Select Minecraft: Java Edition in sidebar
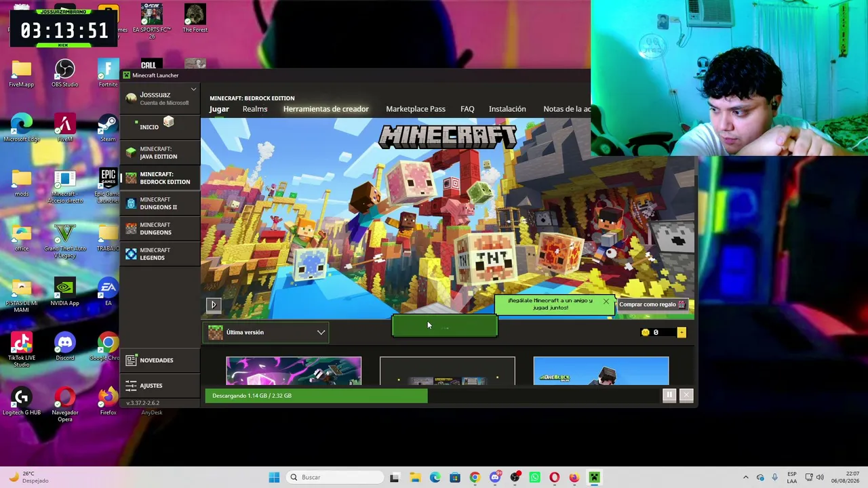868x488 pixels. coord(160,152)
